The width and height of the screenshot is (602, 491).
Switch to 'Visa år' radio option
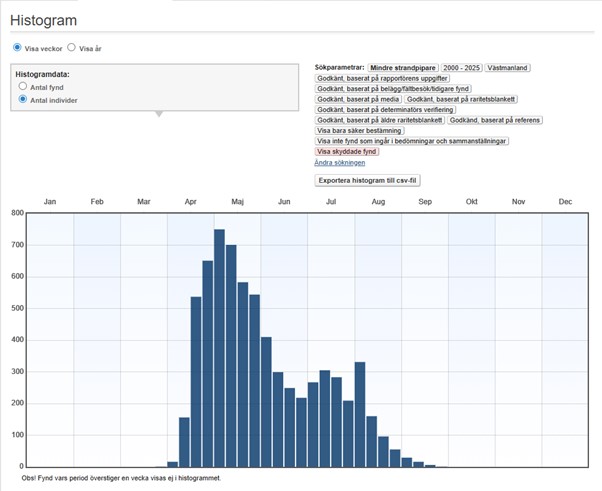(x=72, y=47)
